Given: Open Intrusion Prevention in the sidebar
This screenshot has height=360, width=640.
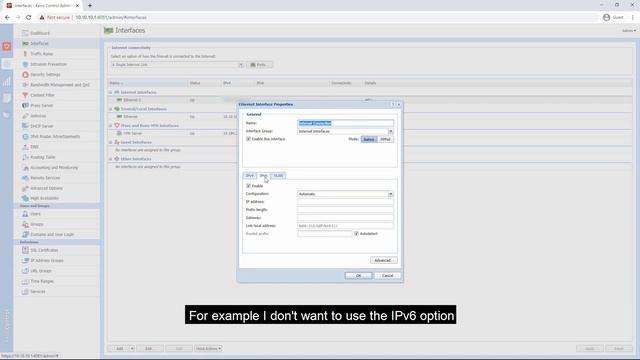Looking at the screenshot, I should 48,64.
